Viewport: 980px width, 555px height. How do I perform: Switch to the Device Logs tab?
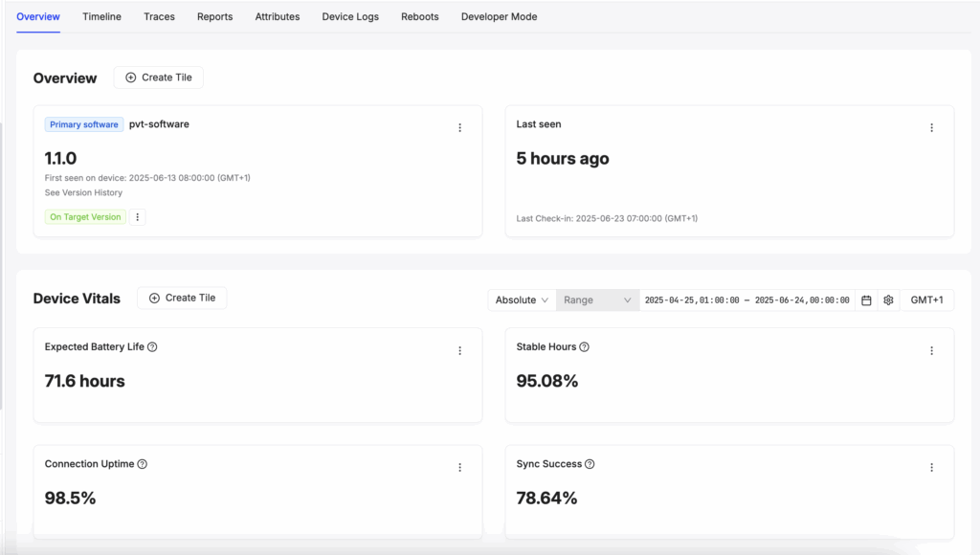pyautogui.click(x=350, y=17)
